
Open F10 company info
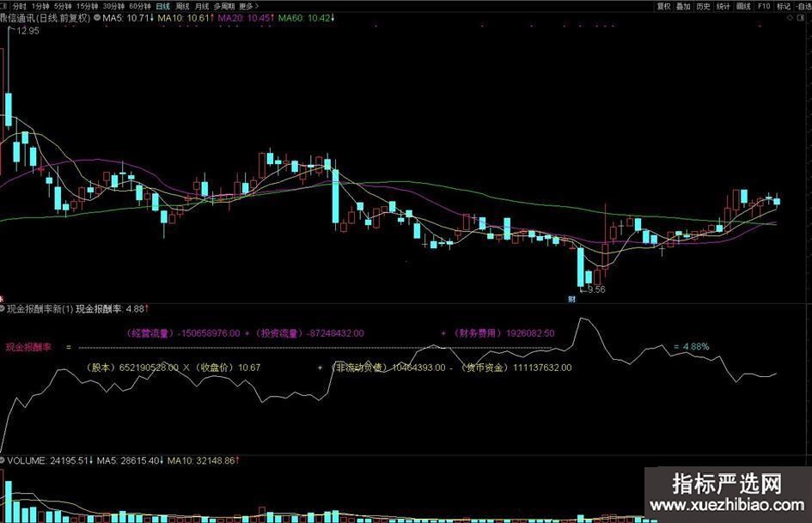764,6
